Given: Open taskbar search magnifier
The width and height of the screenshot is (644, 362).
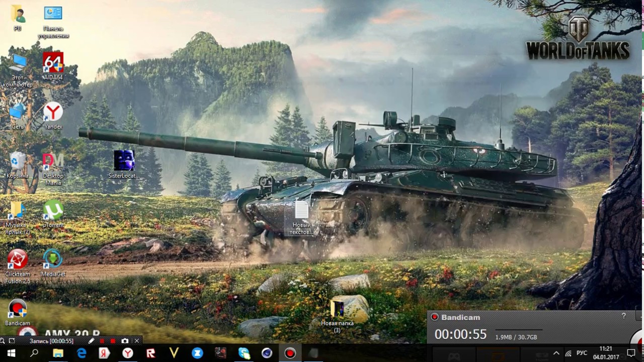Looking at the screenshot, I should pos(34,353).
